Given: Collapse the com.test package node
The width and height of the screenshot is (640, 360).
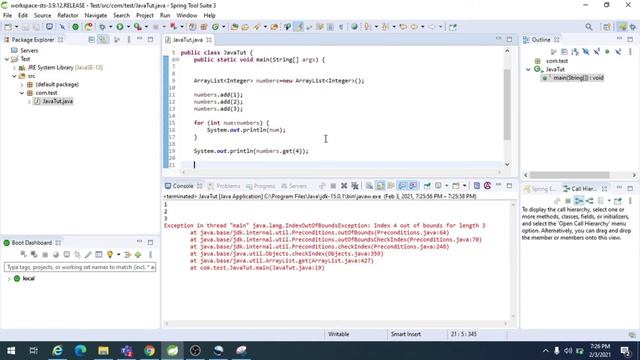Looking at the screenshot, I should pyautogui.click(x=22, y=93).
